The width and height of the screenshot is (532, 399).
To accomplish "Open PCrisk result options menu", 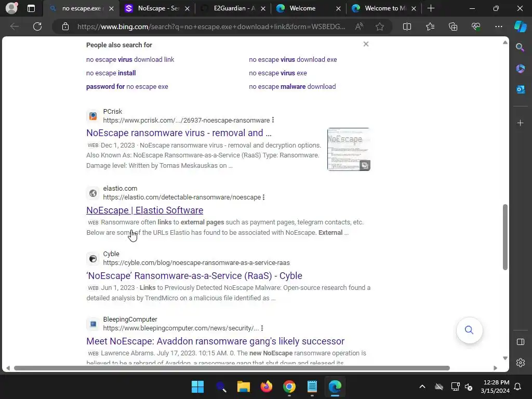I will [x=273, y=120].
